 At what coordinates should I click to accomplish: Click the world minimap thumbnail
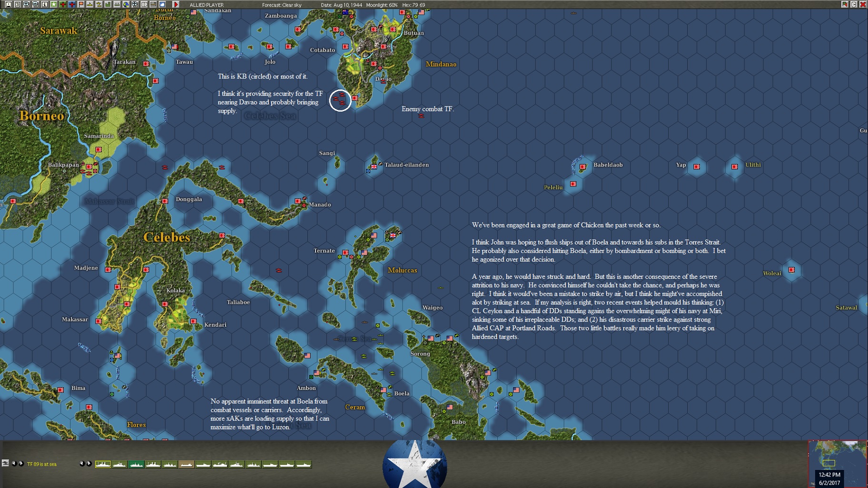pos(837,464)
